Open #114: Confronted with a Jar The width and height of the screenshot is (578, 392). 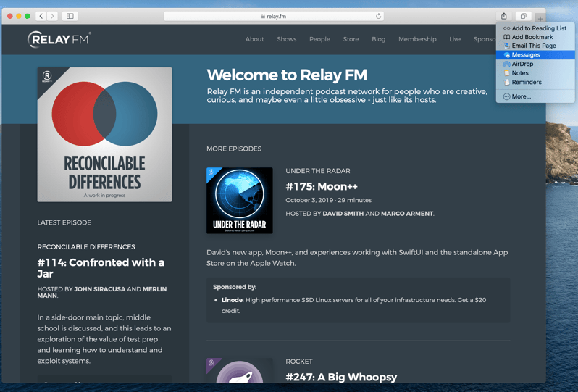[x=101, y=268]
